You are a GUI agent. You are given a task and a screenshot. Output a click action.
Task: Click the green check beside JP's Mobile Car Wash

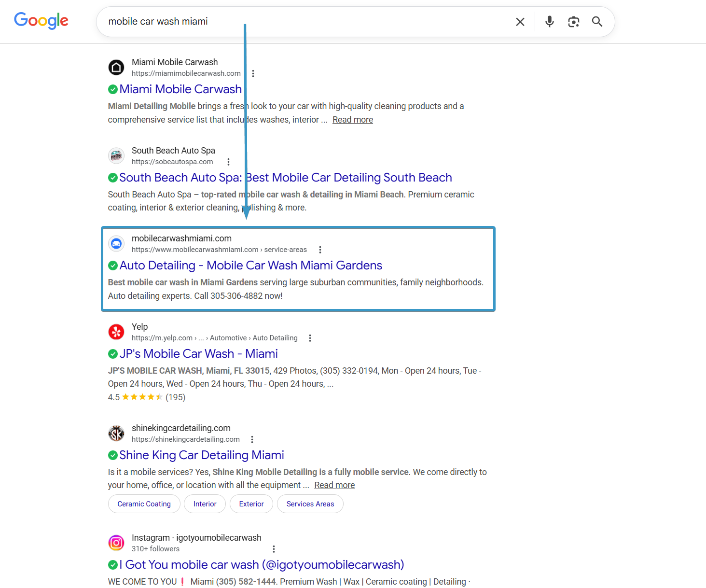click(x=112, y=354)
